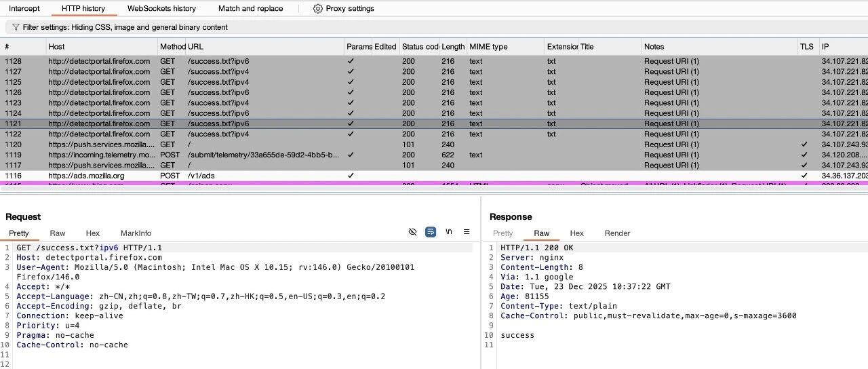Open the Request panel hamburger menu
The height and width of the screenshot is (369, 868).
click(467, 232)
